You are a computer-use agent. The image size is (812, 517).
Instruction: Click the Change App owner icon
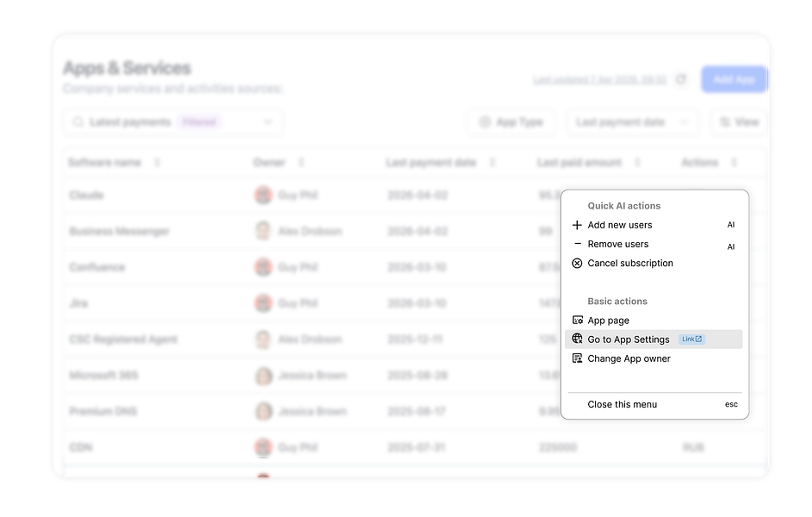click(577, 358)
